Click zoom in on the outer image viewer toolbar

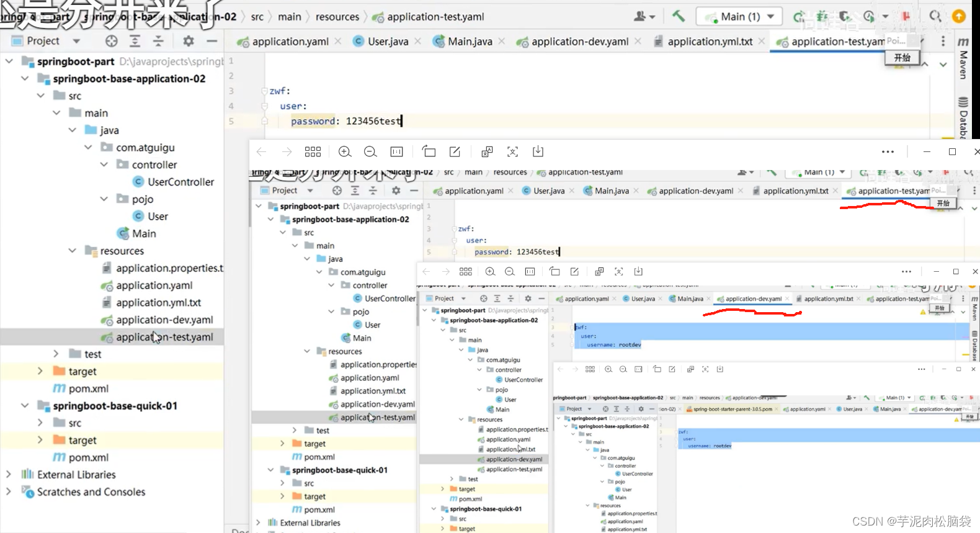345,151
